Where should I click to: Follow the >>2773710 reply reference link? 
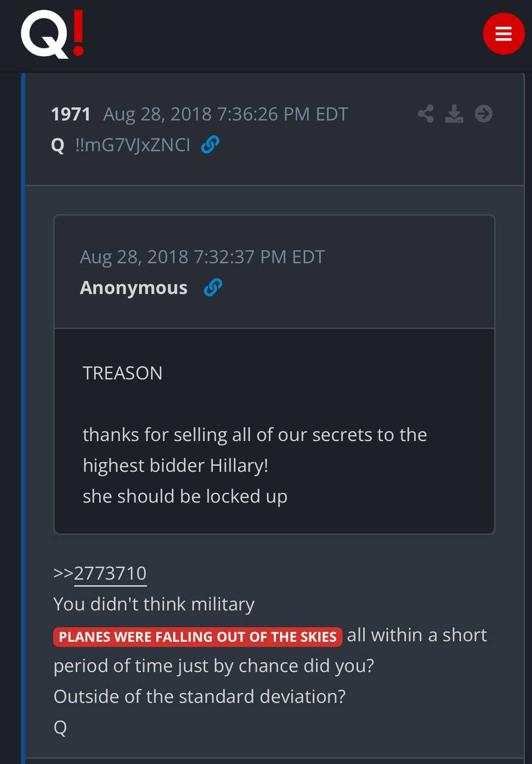coord(110,573)
